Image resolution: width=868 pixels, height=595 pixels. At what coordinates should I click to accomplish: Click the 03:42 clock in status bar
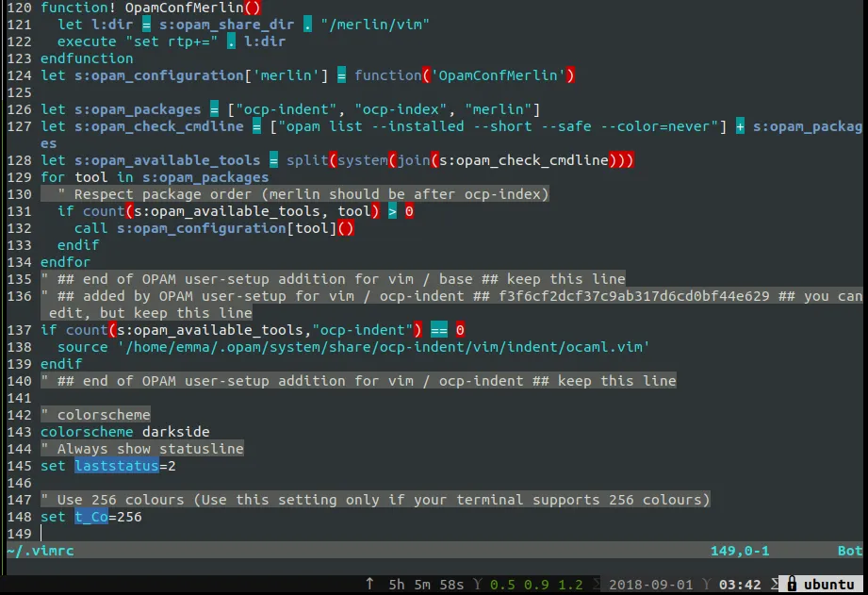740,585
